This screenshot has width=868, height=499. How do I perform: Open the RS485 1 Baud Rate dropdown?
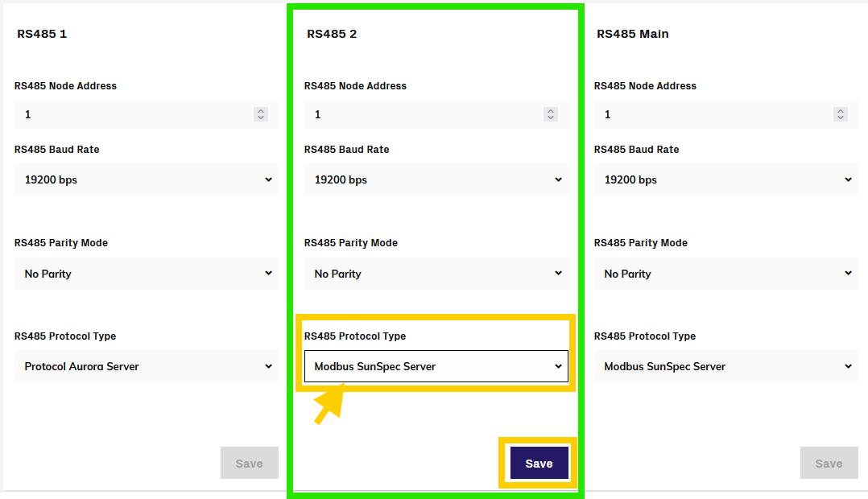[147, 179]
